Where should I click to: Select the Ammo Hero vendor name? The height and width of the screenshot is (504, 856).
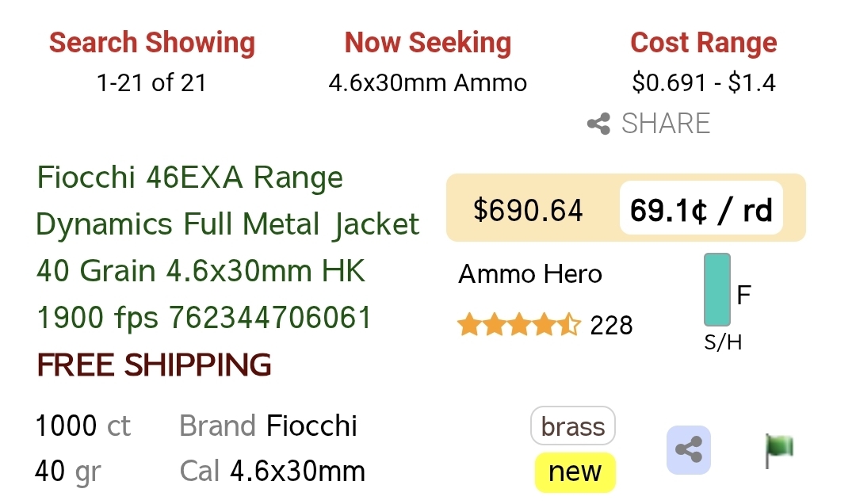pos(530,274)
